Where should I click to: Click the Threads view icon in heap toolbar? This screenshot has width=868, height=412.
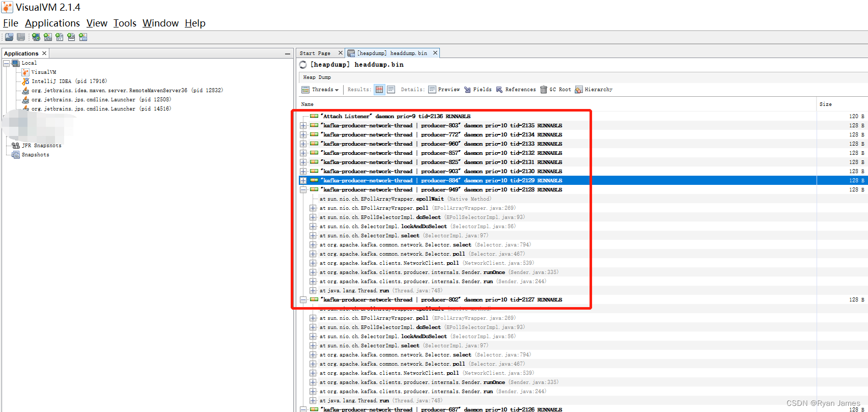click(305, 90)
